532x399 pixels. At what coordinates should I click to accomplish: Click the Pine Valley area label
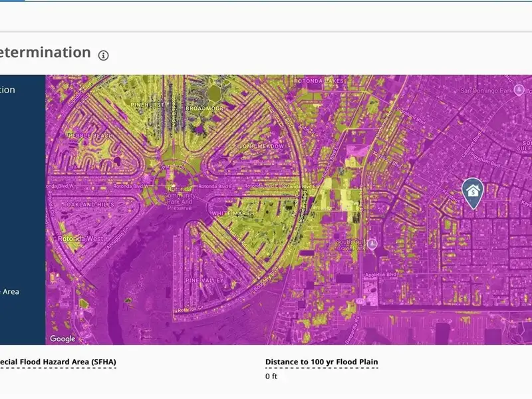coord(201,281)
